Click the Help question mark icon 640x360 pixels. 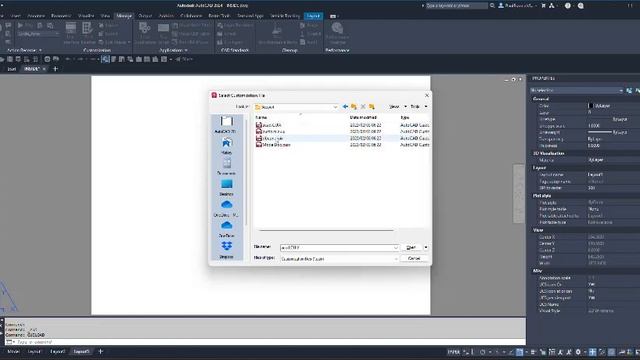[568, 6]
